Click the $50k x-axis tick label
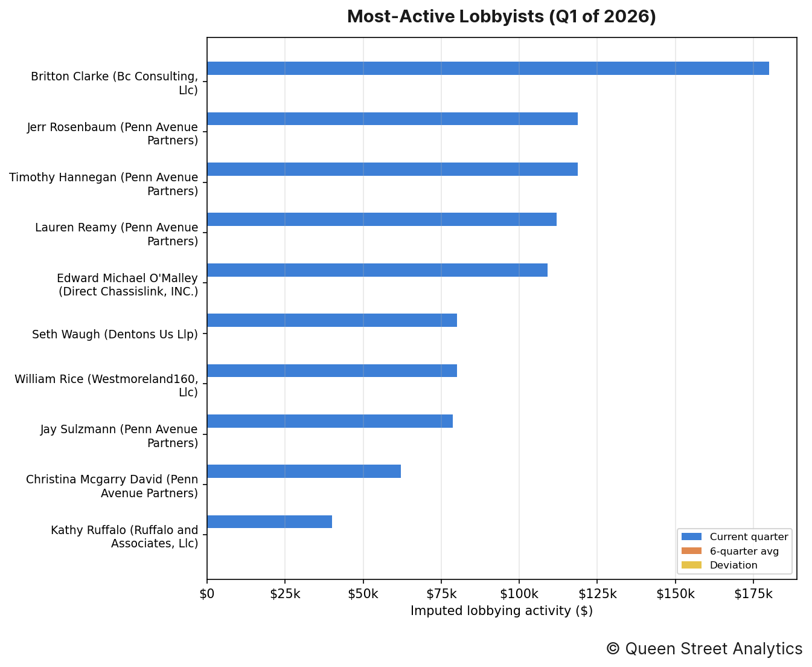Viewport: 812px width, 667px height. pos(363,594)
